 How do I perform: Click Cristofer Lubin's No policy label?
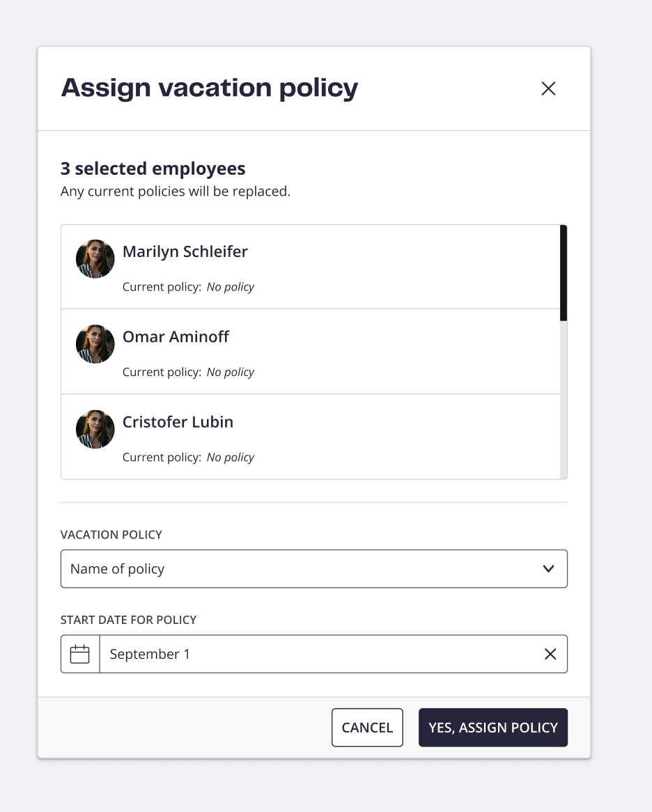[231, 458]
